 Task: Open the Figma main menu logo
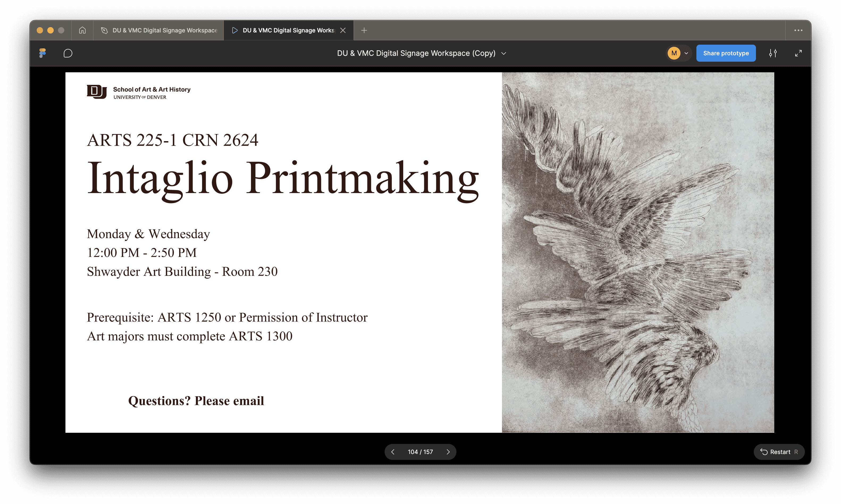pyautogui.click(x=43, y=53)
